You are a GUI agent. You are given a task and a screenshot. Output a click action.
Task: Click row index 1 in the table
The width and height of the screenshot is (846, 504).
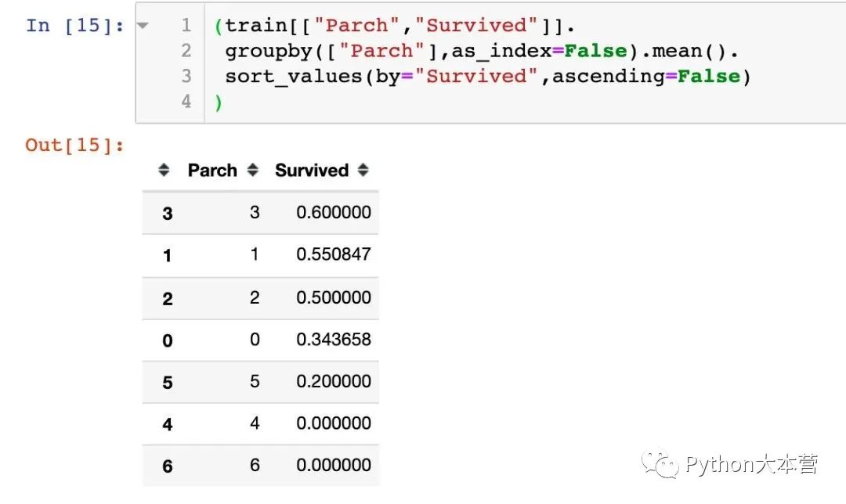point(168,255)
